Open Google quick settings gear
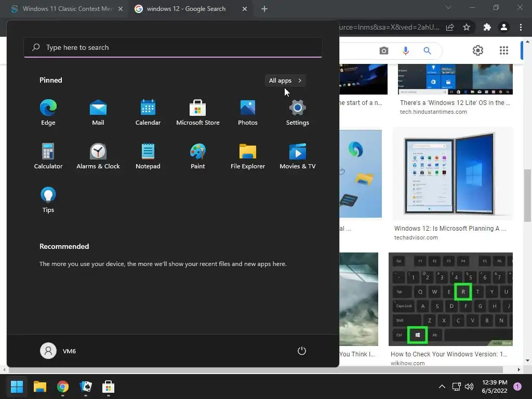Image resolution: width=532 pixels, height=399 pixels. (x=478, y=50)
